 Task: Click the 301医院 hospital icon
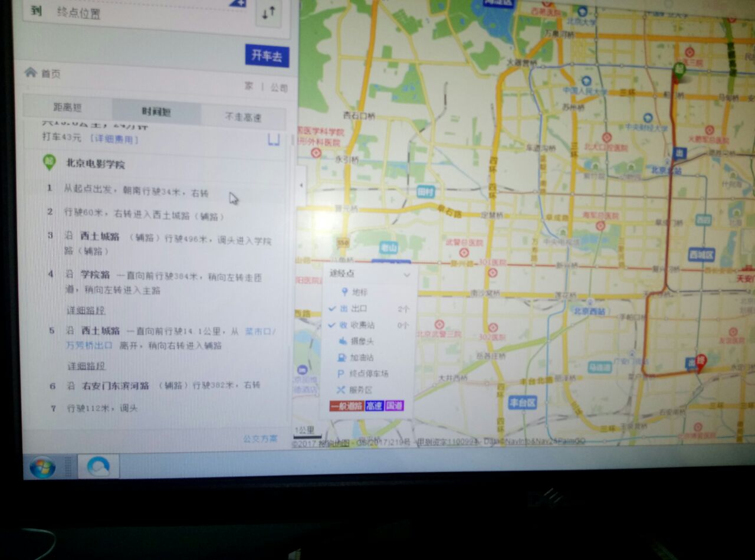[493, 272]
